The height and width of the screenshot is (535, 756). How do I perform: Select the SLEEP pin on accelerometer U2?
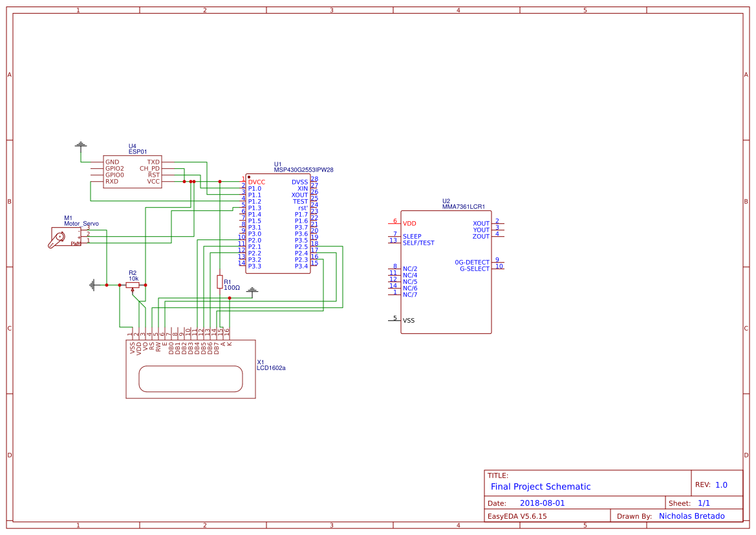tap(412, 236)
